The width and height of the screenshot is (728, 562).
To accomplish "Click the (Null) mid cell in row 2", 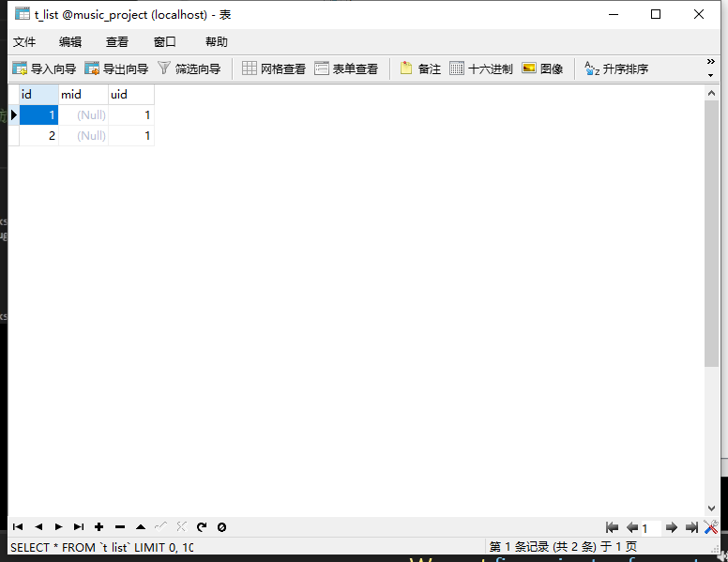I will (x=83, y=136).
